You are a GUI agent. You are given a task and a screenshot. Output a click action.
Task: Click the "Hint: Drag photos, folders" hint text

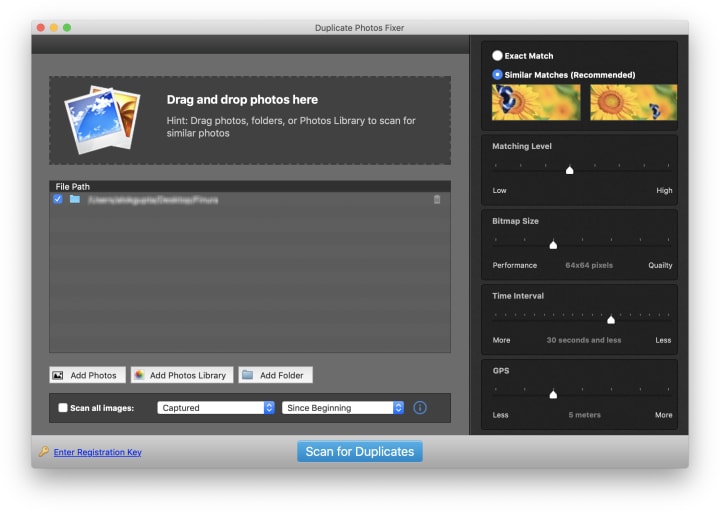click(291, 127)
